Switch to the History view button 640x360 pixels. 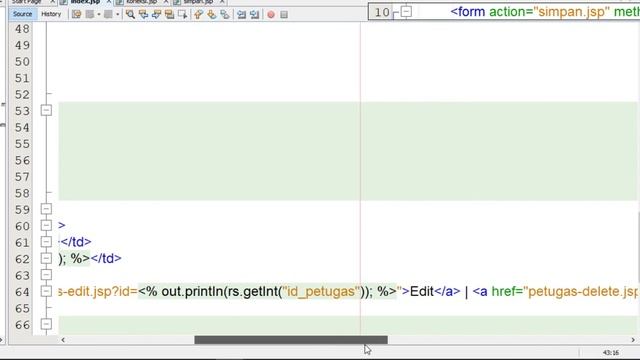[x=51, y=14]
